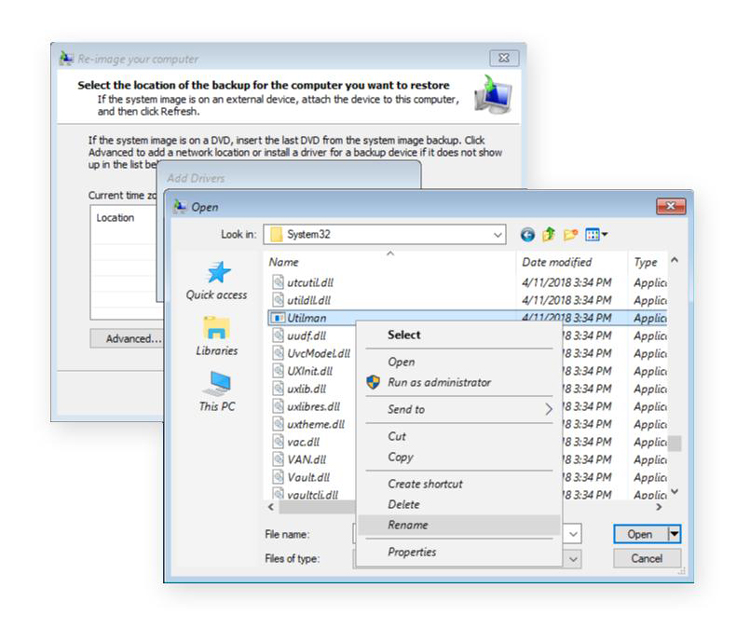Select Properties in the context menu
This screenshot has width=750, height=629.
(x=412, y=552)
